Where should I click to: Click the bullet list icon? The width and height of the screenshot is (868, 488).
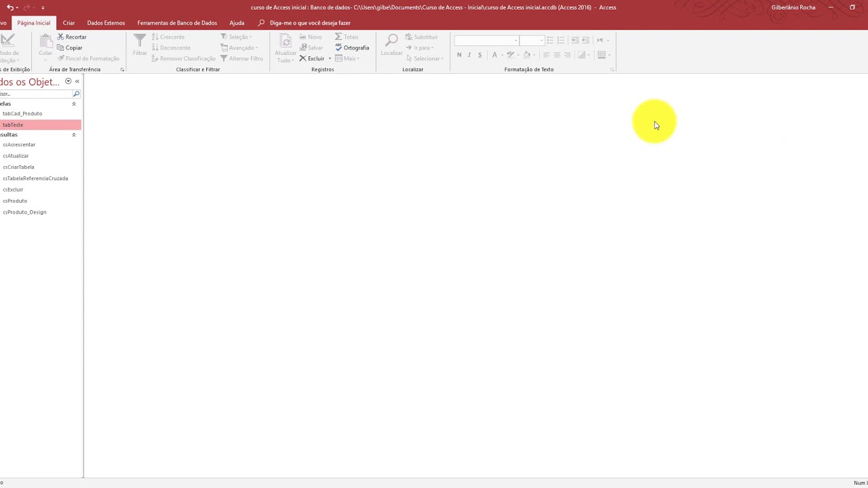tap(550, 41)
